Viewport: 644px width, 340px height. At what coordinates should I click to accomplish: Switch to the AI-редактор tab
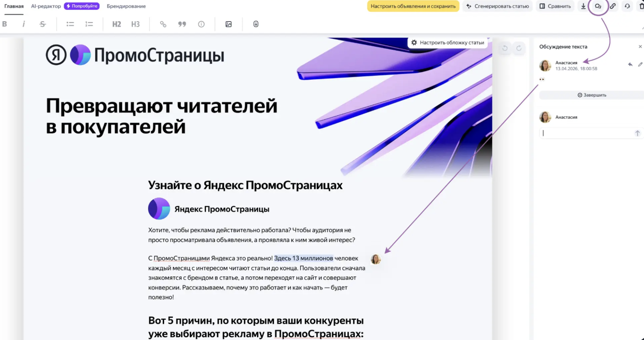click(46, 6)
